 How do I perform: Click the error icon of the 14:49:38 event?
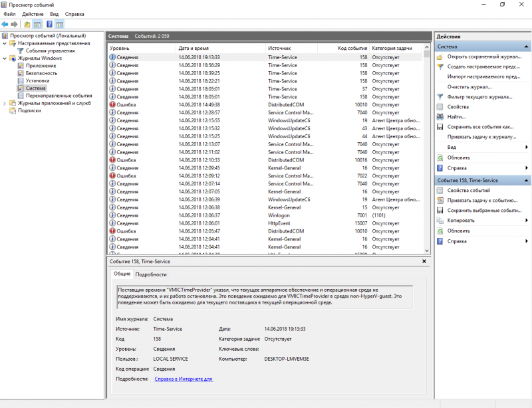(112, 105)
